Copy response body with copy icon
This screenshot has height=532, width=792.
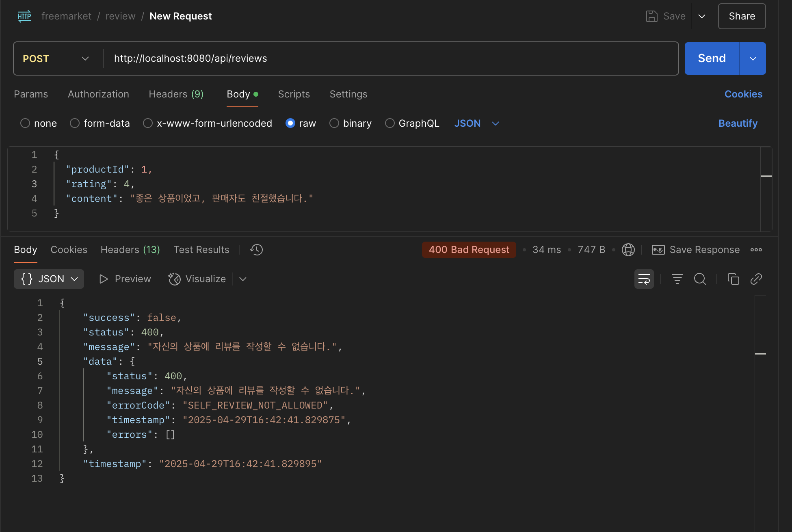click(x=733, y=279)
